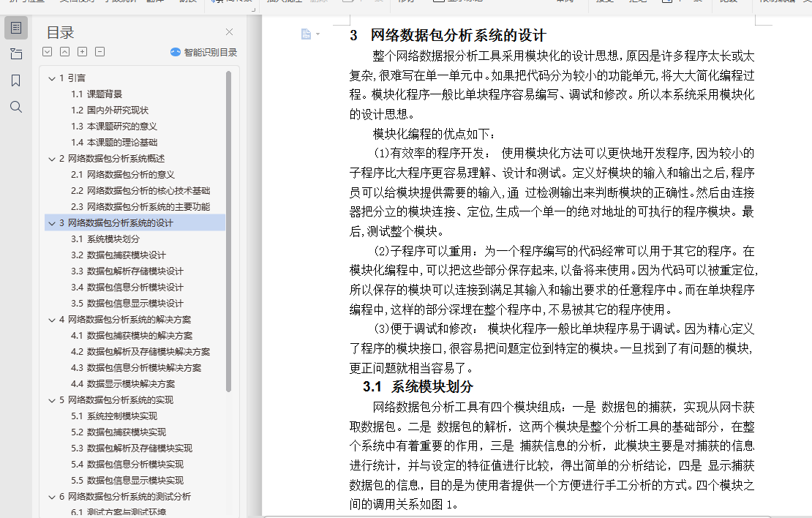Jump to '1 引言' in the outline
Image resolution: width=812 pixels, height=518 pixels.
pos(72,78)
